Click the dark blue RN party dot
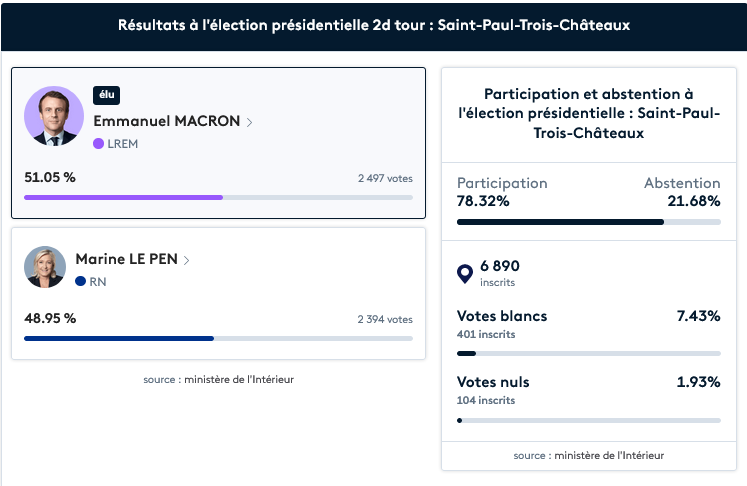The image size is (747, 486). (80, 282)
